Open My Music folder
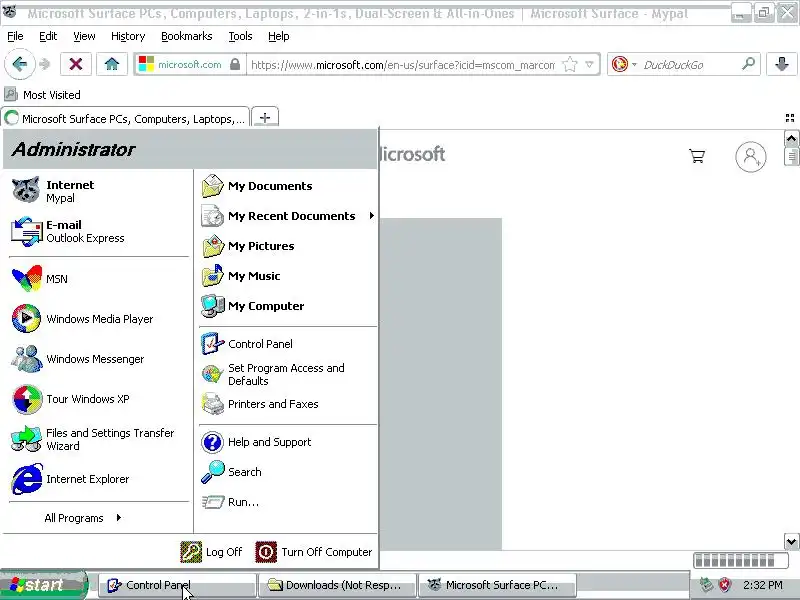Viewport: 800px width, 600px height. click(x=287, y=276)
